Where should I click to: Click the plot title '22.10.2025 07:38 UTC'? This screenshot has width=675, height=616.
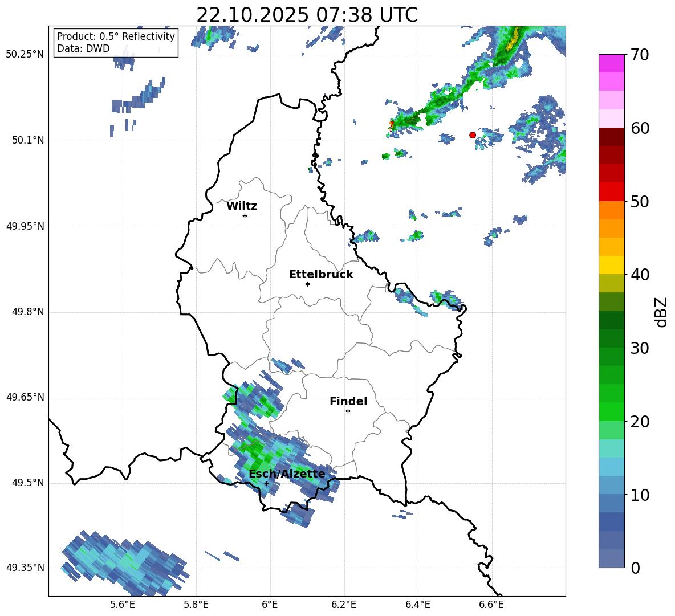307,15
